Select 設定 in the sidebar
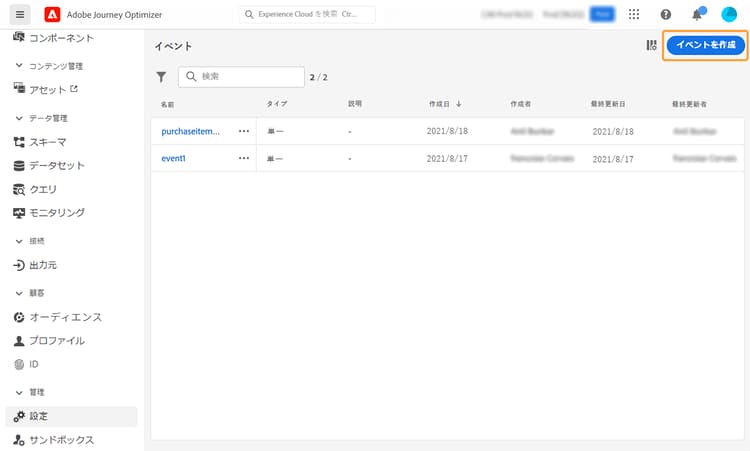Image resolution: width=750 pixels, height=451 pixels. (71, 416)
